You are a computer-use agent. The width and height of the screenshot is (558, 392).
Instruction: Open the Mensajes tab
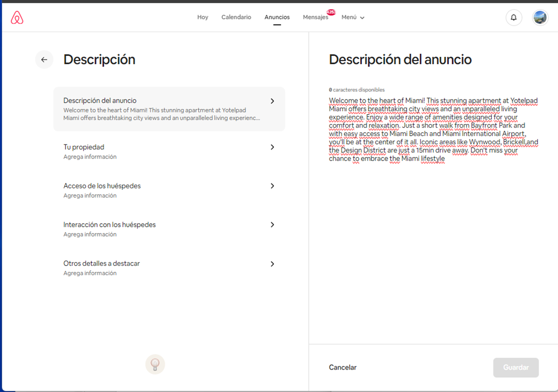316,17
